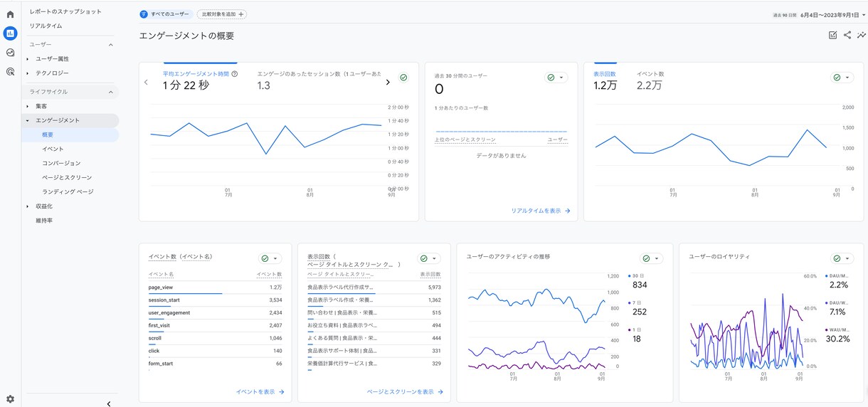Click the すべてのユーザー segment chip
The height and width of the screenshot is (407, 868).
pos(166,14)
